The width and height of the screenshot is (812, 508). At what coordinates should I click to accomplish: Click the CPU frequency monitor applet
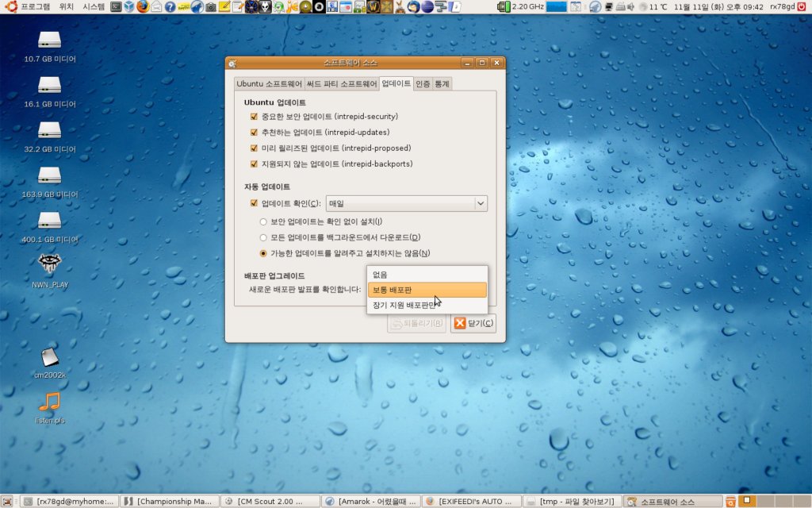(520, 6)
